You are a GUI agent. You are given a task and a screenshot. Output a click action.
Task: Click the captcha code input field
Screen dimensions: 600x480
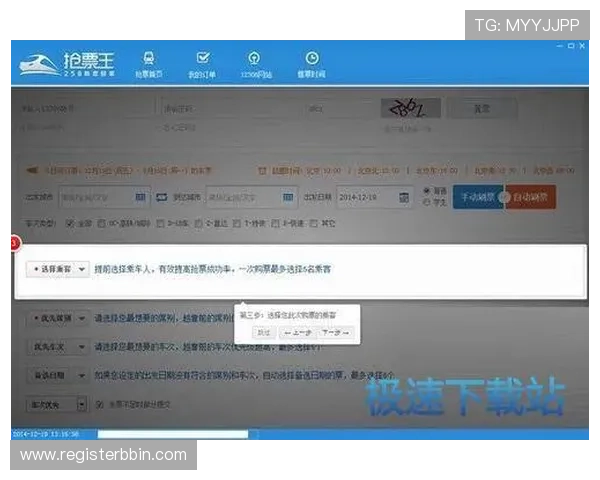point(340,109)
